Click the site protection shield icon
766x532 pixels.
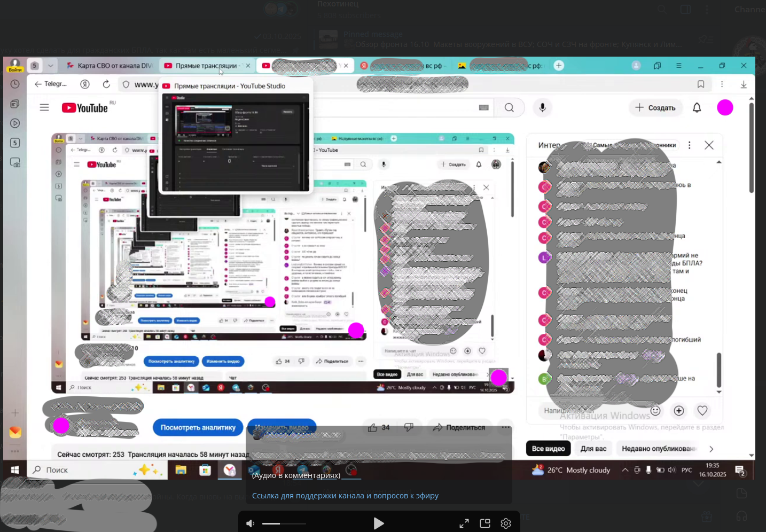click(126, 84)
